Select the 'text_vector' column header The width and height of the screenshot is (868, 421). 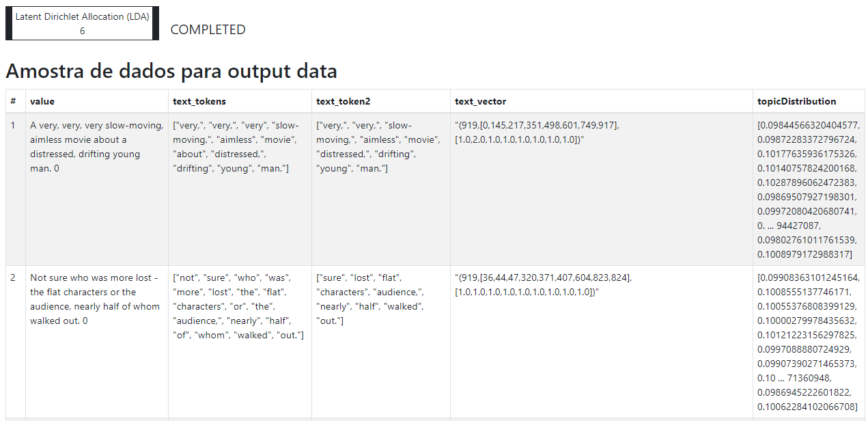point(602,101)
